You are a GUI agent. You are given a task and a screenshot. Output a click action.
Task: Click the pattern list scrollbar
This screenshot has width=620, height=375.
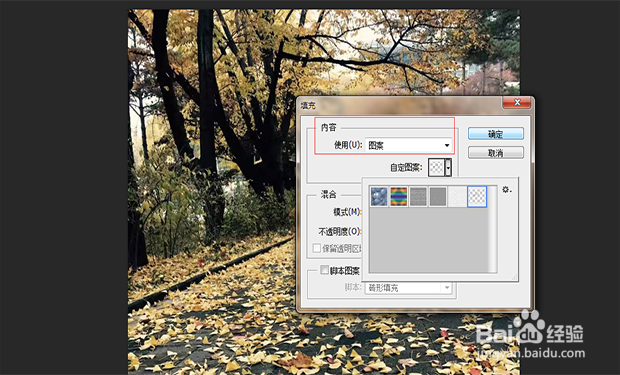point(493,229)
